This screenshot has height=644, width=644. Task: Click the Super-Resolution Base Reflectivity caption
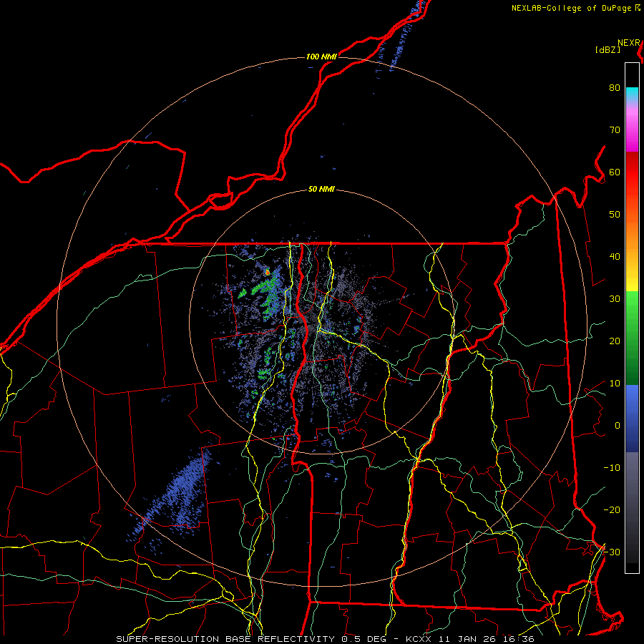coord(225,639)
